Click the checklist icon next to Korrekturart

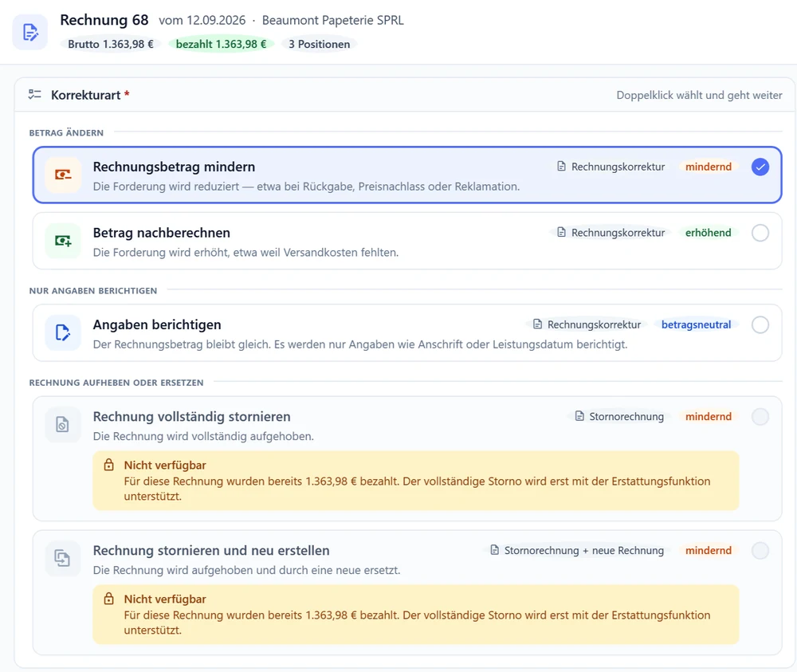pyautogui.click(x=34, y=95)
